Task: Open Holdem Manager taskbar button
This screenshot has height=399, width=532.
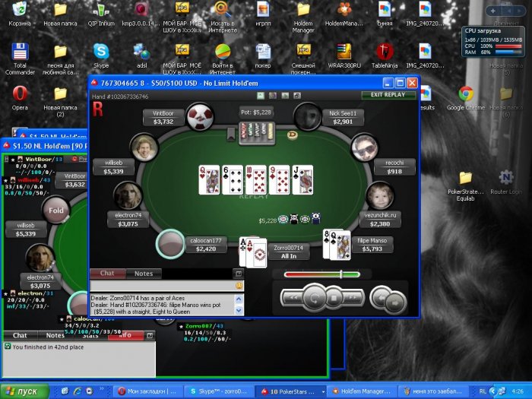Action: pyautogui.click(x=361, y=391)
